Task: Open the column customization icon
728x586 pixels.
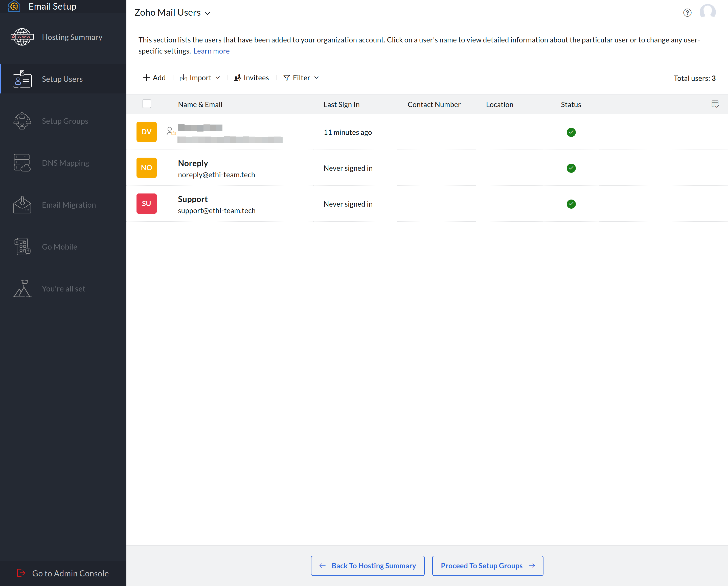Action: pos(715,104)
